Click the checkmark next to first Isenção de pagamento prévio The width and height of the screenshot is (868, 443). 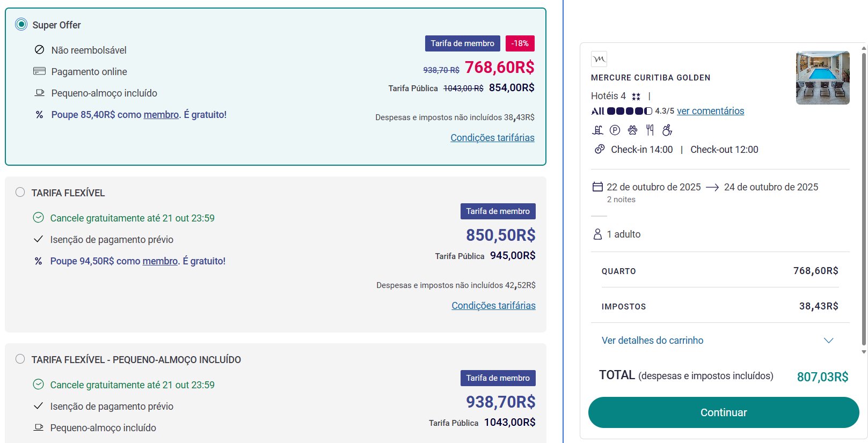38,239
